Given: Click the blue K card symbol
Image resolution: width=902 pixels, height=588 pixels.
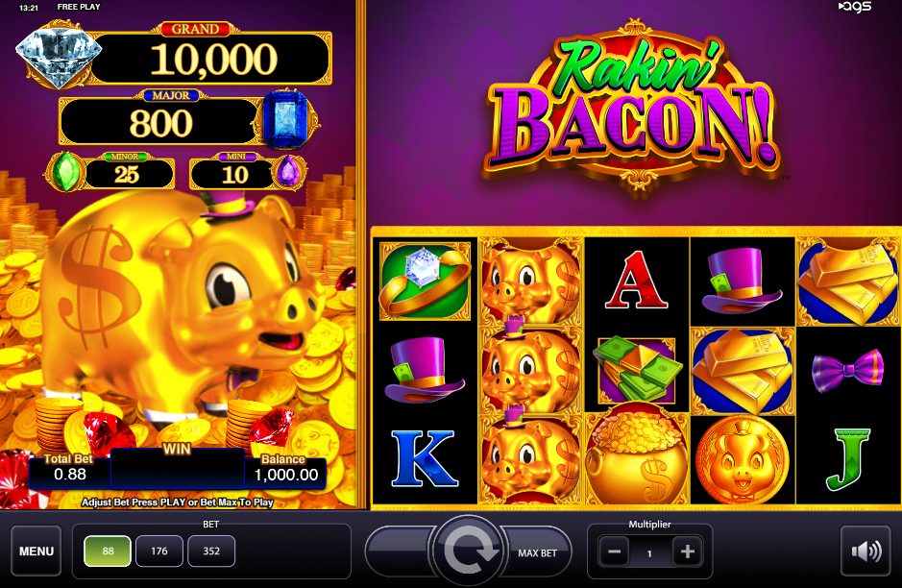Looking at the screenshot, I should (424, 458).
